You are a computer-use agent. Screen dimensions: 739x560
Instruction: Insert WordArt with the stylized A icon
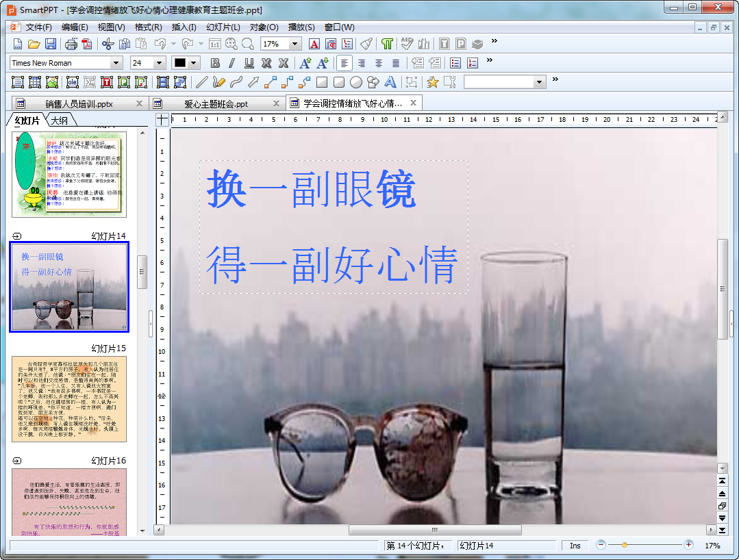(390, 82)
